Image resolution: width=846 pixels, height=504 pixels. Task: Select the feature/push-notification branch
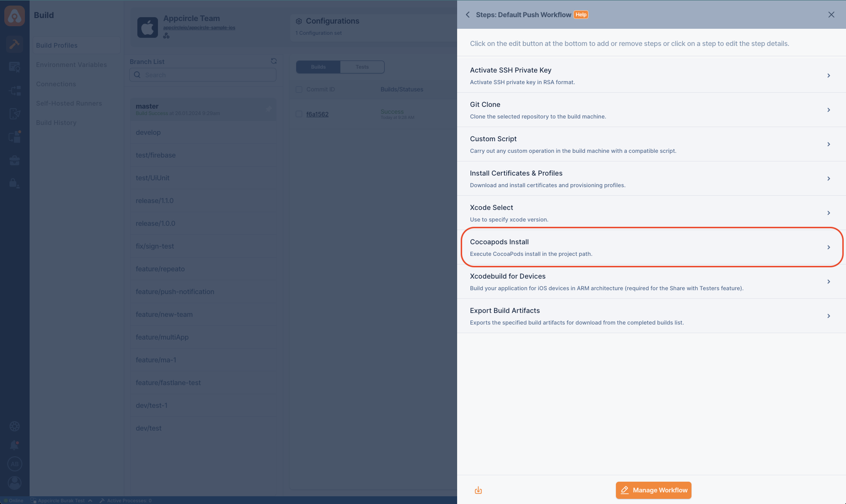click(174, 291)
